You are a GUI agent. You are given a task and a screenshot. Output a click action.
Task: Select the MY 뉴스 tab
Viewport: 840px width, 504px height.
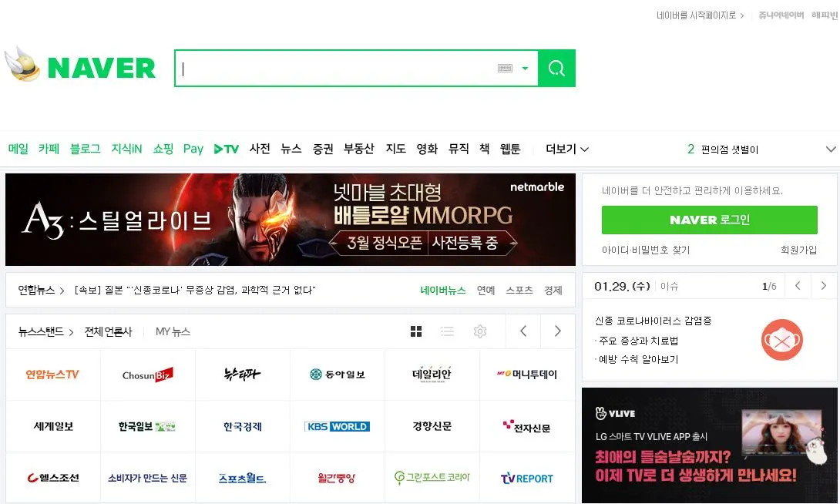click(173, 331)
